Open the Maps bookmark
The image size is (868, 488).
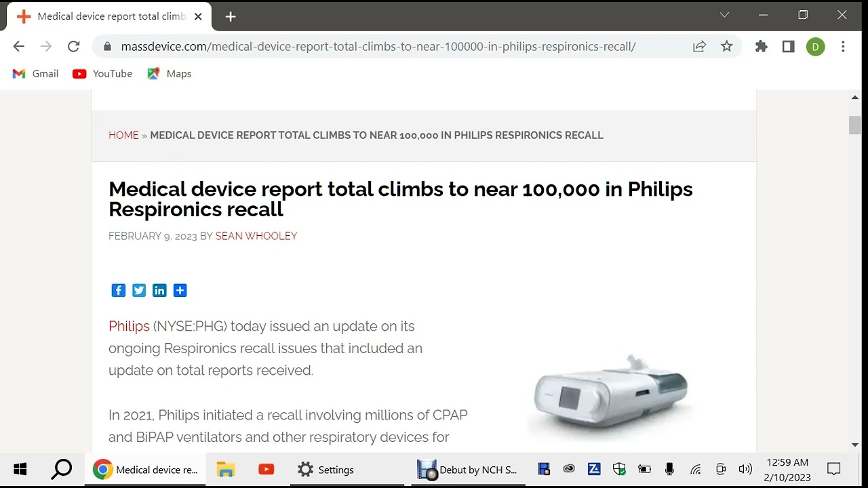coord(170,73)
